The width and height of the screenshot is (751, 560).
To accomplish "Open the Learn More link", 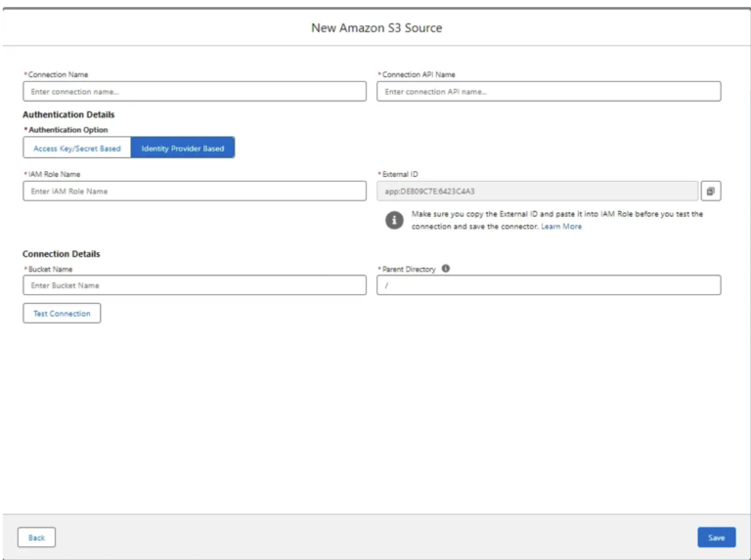I will [561, 227].
